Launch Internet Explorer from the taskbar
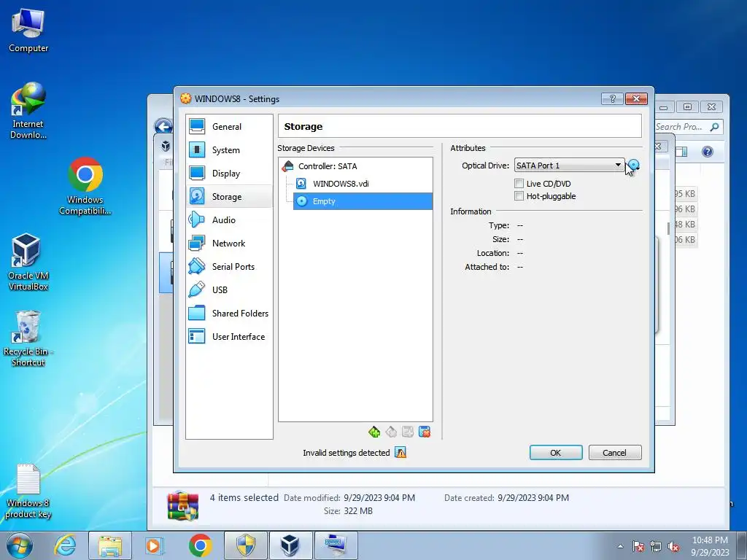Viewport: 747px width, 560px height. pyautogui.click(x=65, y=545)
